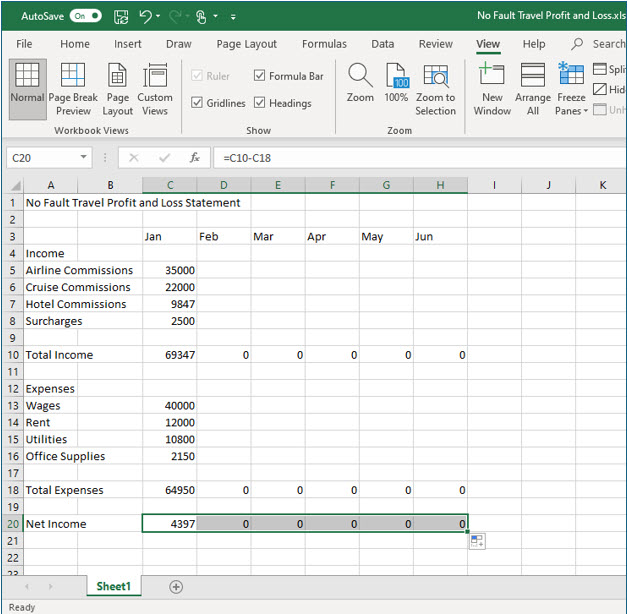This screenshot has width=628, height=614.
Task: Click the Split window icon
Action: click(600, 69)
